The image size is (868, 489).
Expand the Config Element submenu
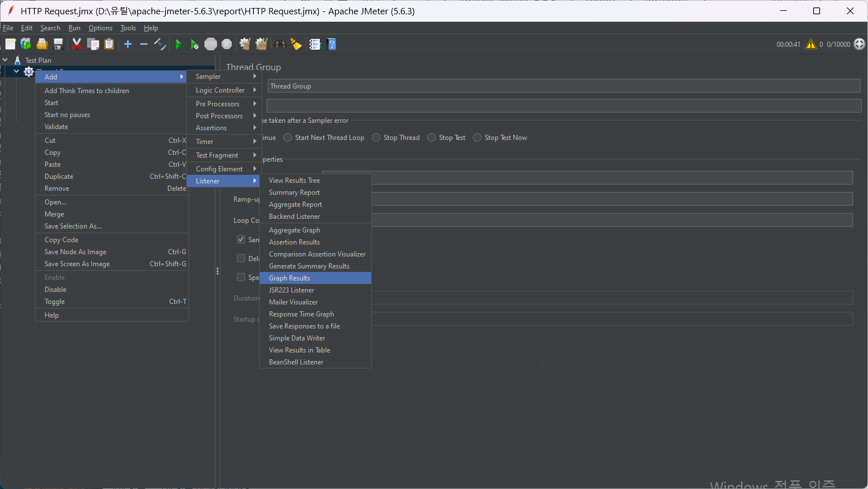tap(224, 169)
